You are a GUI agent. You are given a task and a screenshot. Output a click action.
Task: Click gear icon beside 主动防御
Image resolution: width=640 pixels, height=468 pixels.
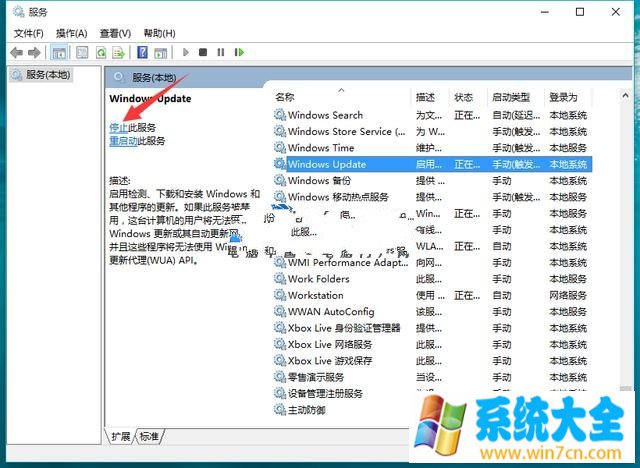[x=280, y=409]
